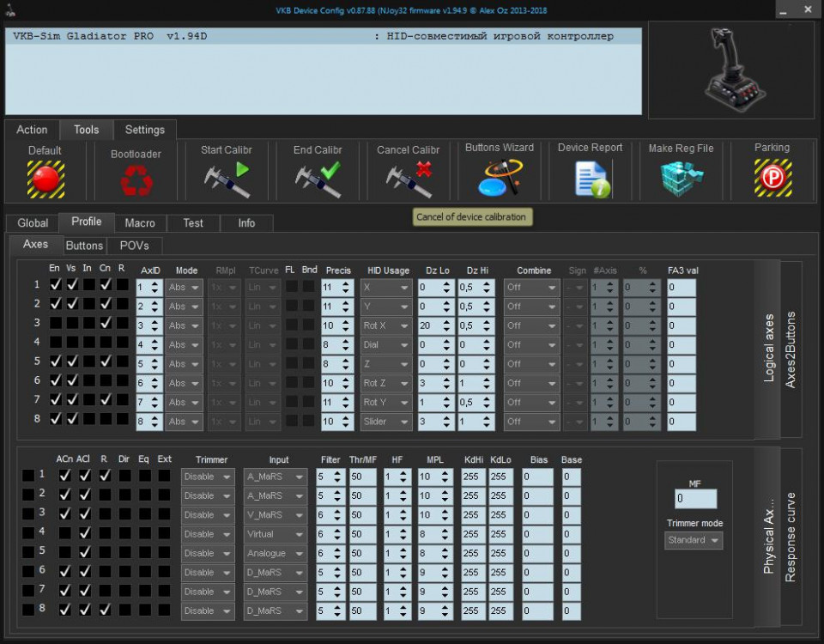Launch the Buttons Wizard icon
824x644 pixels.
point(499,179)
